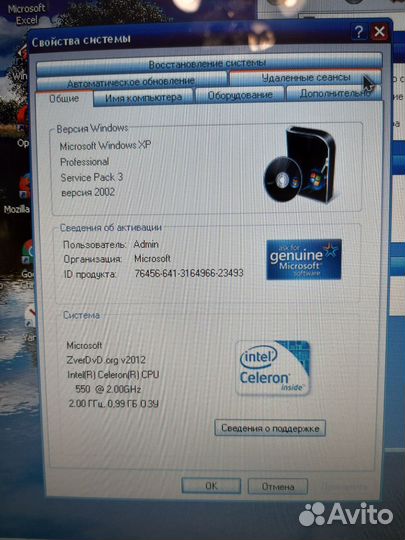Viewport: 405px width, 540px height.
Task: Switch to the Дополнительно tab
Action: 334,94
